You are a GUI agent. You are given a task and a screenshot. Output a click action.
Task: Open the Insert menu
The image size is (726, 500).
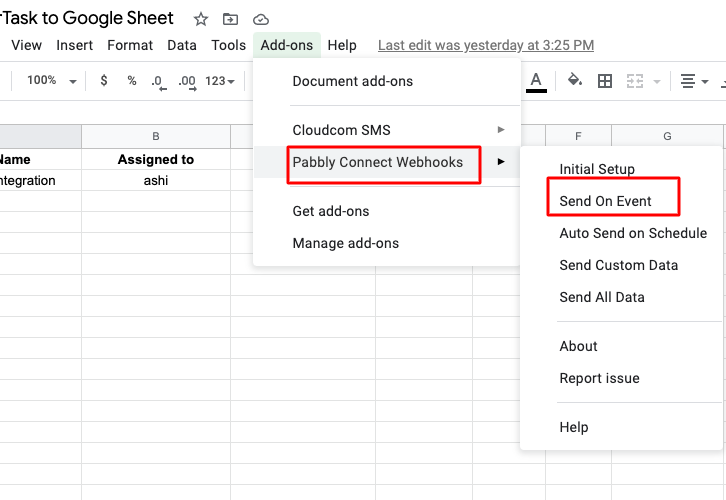[75, 45]
